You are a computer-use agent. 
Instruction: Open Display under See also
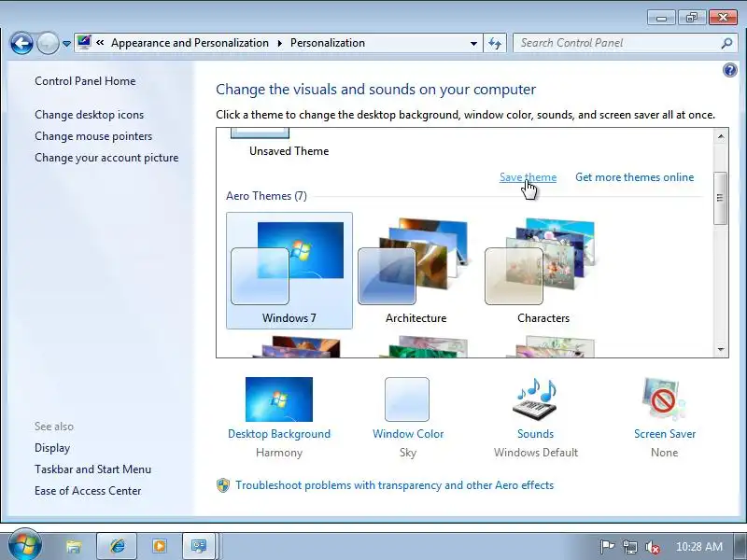point(52,448)
